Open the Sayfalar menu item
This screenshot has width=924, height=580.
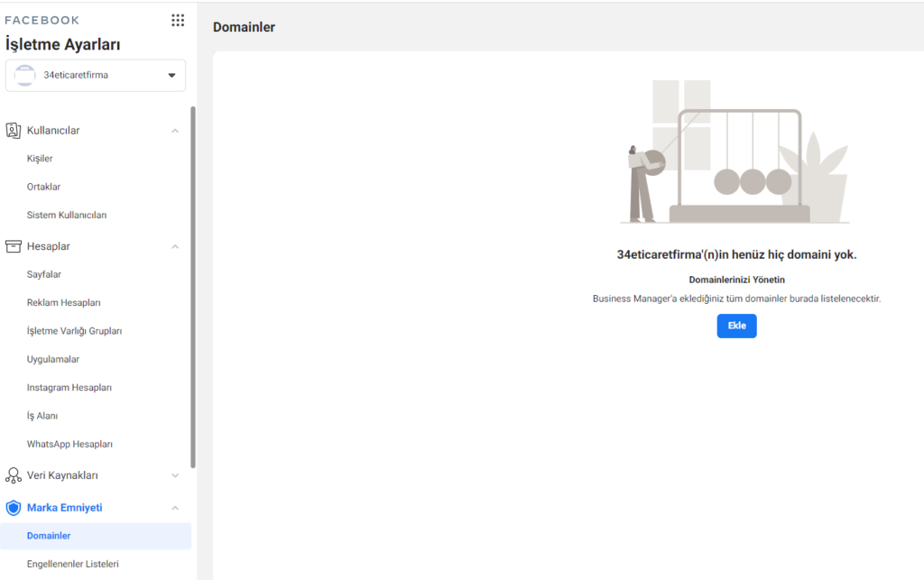[43, 274]
